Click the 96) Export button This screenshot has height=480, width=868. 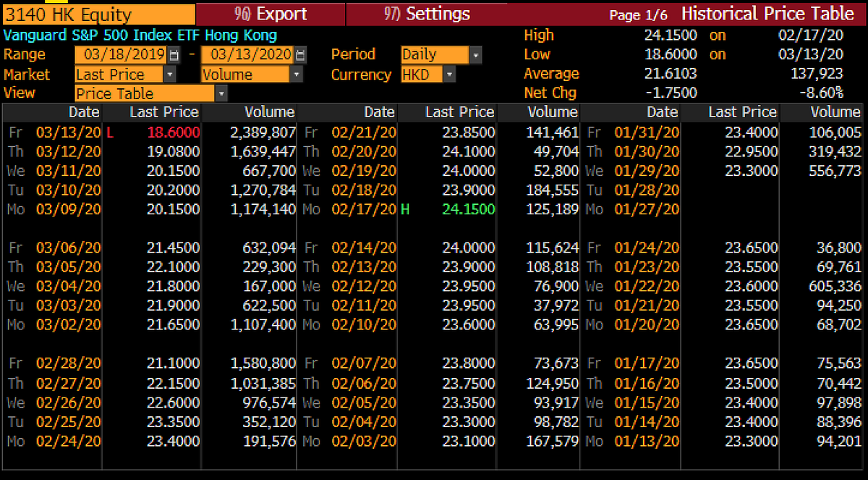(271, 14)
